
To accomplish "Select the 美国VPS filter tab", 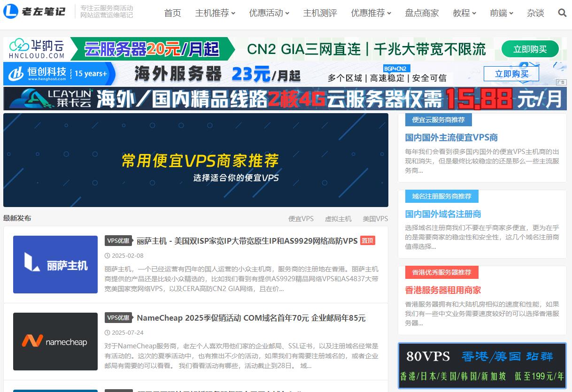I will [x=375, y=219].
